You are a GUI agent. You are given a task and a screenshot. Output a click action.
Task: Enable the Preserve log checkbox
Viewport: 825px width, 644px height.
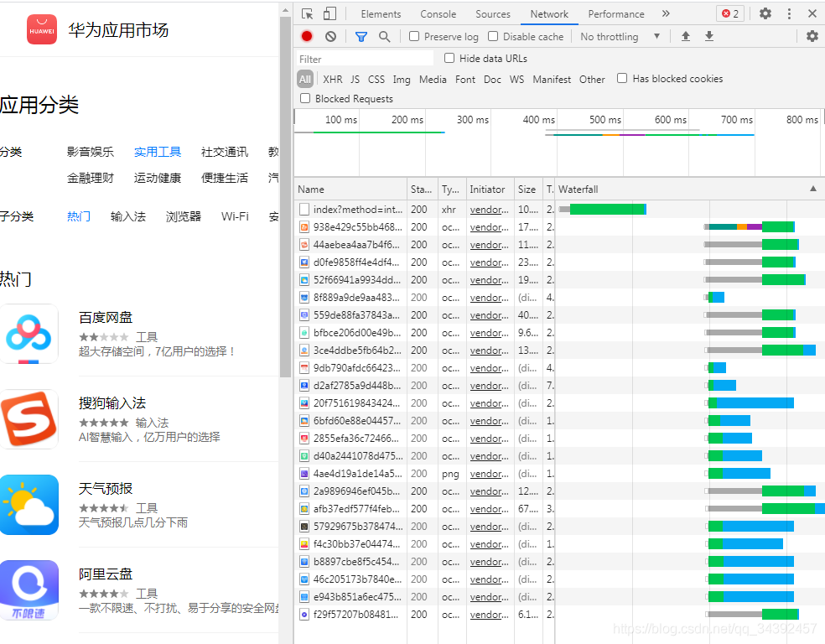point(414,36)
